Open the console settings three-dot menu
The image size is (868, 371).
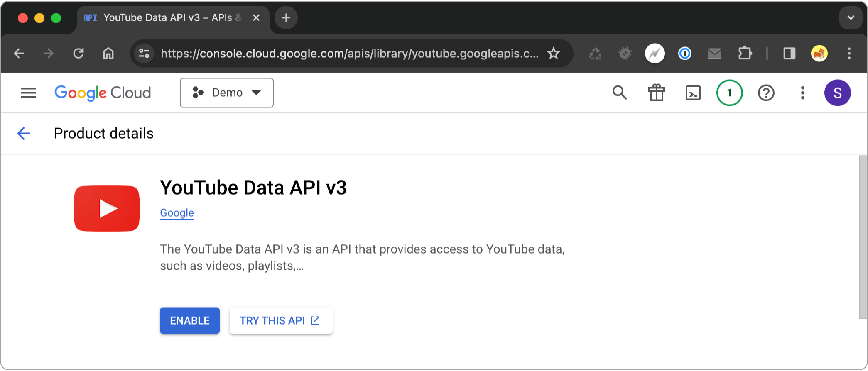(x=803, y=93)
